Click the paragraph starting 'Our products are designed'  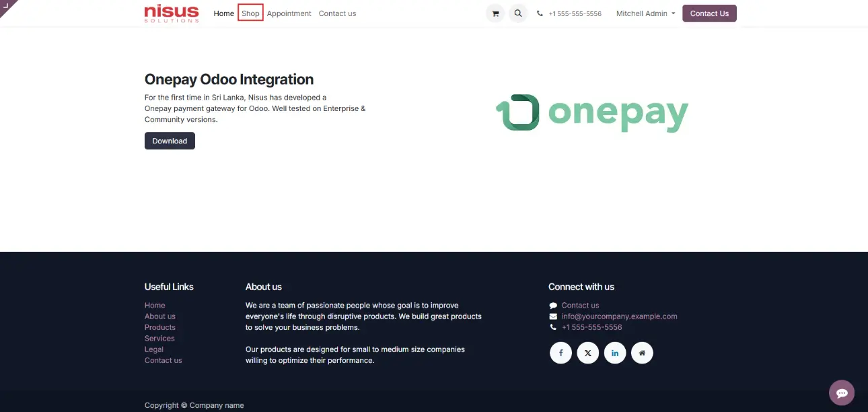tap(355, 355)
